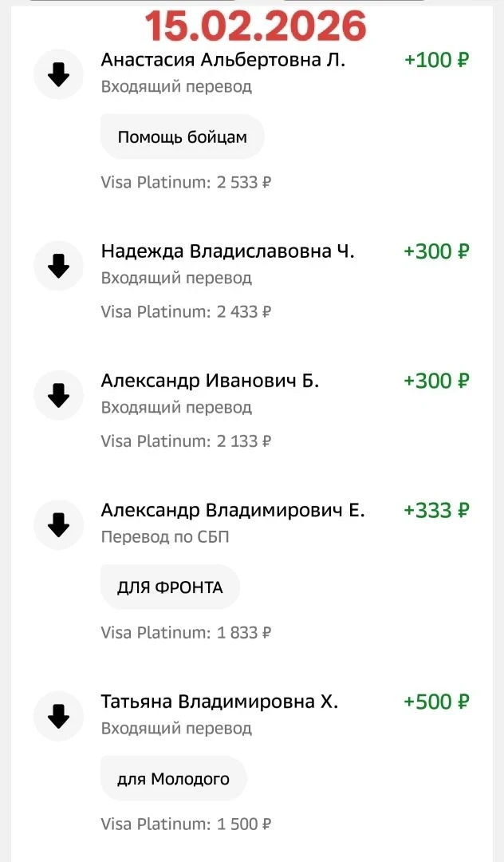Image resolution: width=504 pixels, height=862 pixels.
Task: View details of Александр Иванович Б. transfer
Action: pyautogui.click(x=210, y=381)
